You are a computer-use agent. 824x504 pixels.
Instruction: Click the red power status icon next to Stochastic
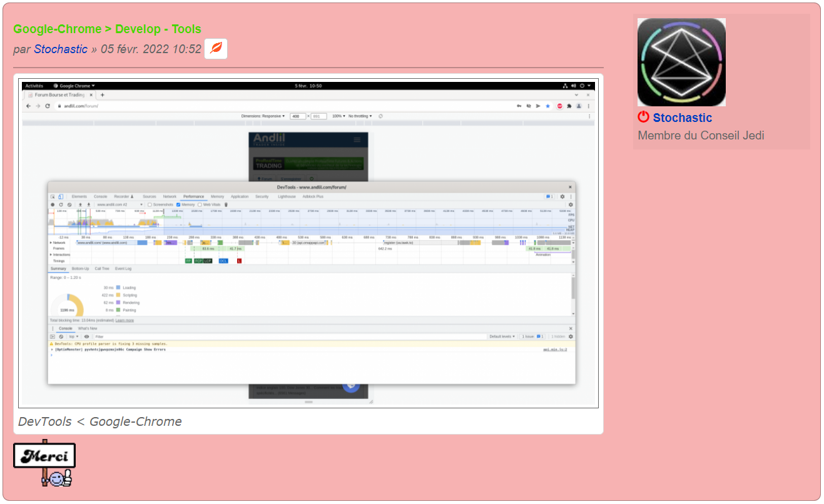pos(644,117)
